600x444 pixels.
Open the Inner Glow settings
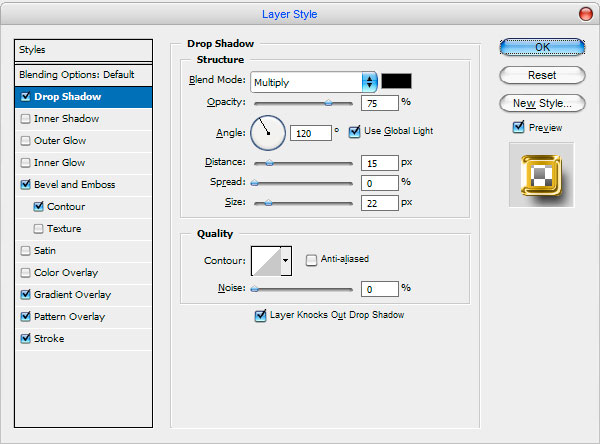(60, 163)
